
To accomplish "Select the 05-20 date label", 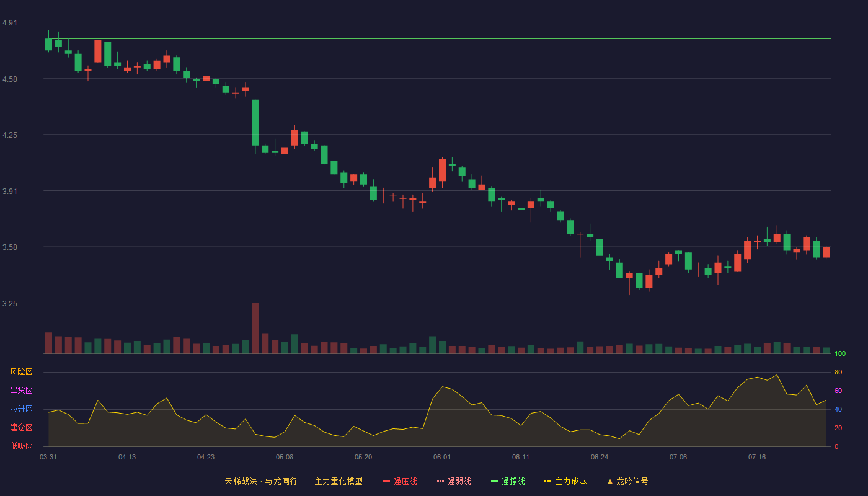I will click(x=363, y=457).
